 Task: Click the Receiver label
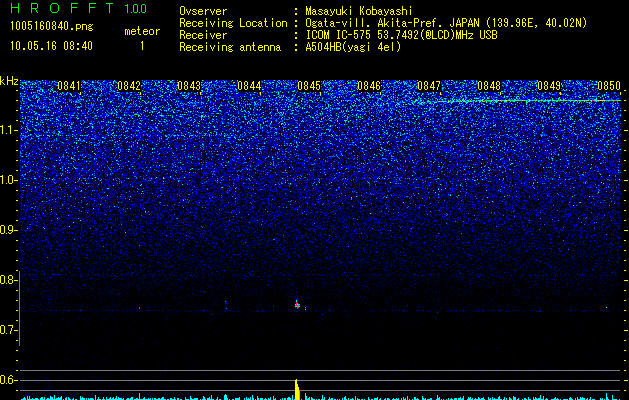pyautogui.click(x=203, y=35)
